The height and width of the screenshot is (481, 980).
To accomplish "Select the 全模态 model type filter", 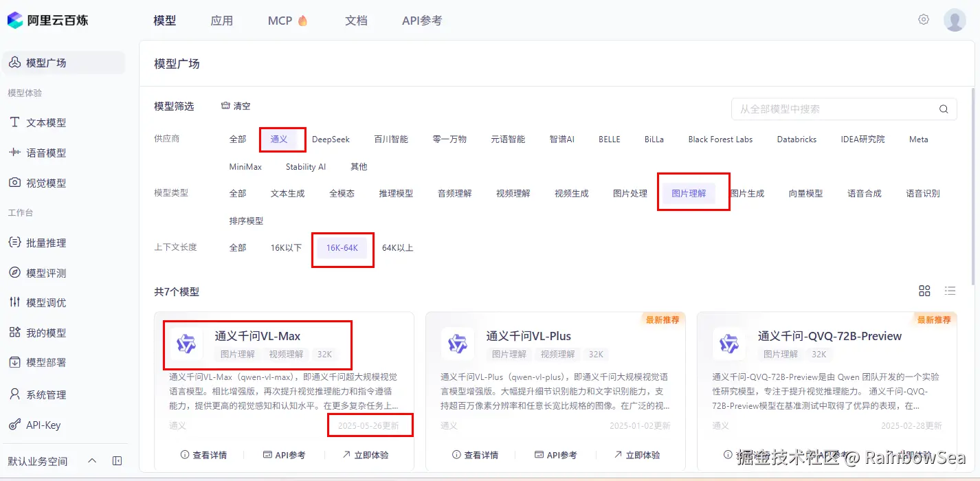I will coord(342,193).
